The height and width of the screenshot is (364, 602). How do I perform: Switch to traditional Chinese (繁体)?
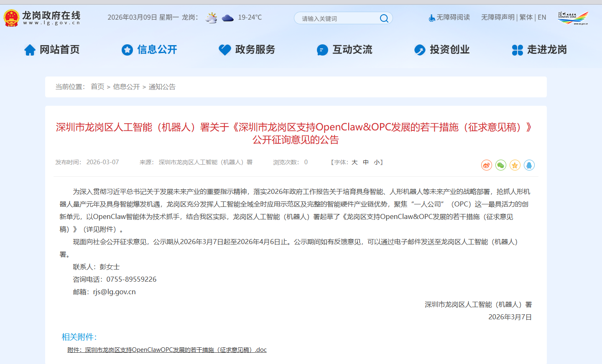pos(526,18)
